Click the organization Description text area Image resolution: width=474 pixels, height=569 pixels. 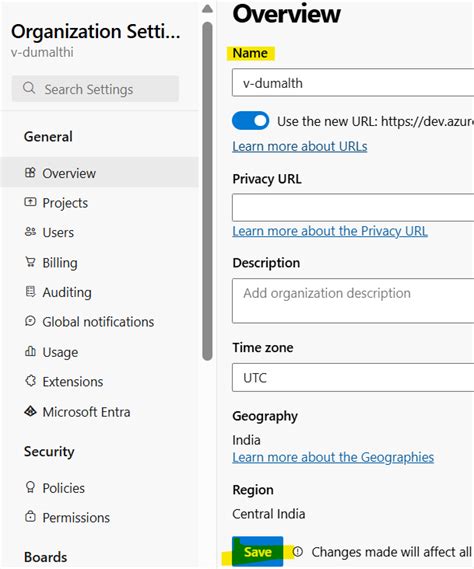click(x=353, y=301)
